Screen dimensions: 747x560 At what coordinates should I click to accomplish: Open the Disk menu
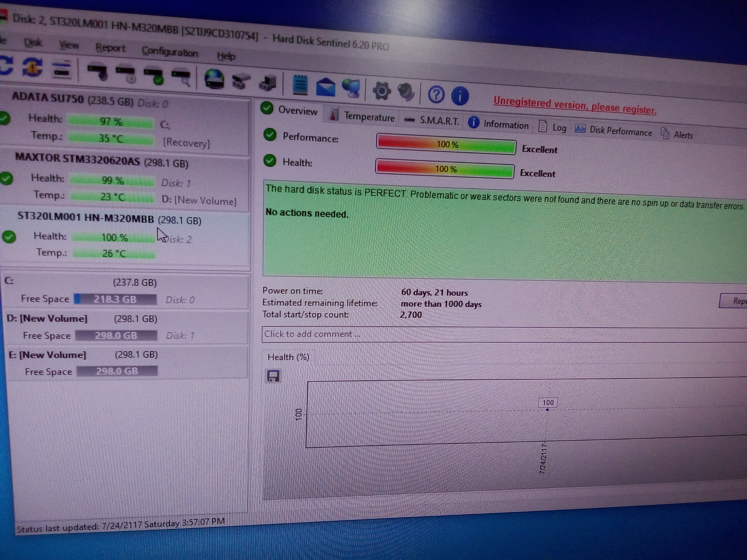(33, 43)
